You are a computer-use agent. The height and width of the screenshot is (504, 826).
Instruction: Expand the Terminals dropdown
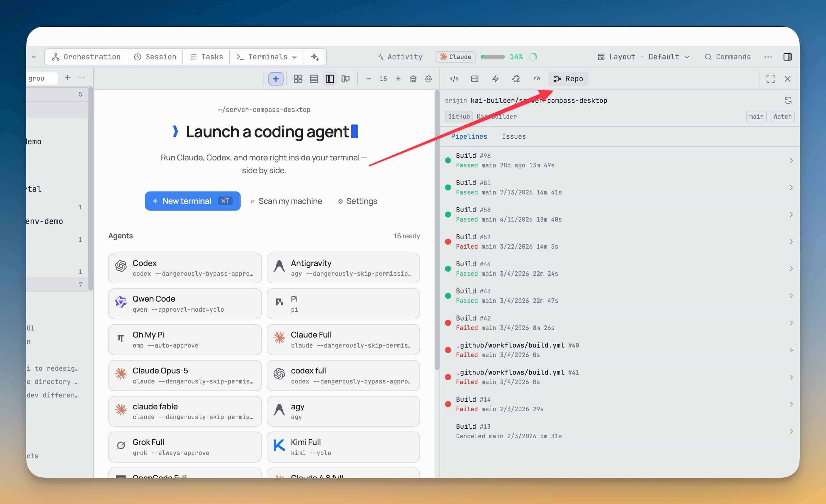267,57
